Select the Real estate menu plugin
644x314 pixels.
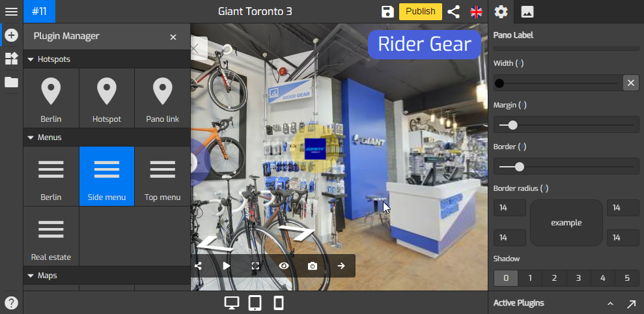(51, 236)
